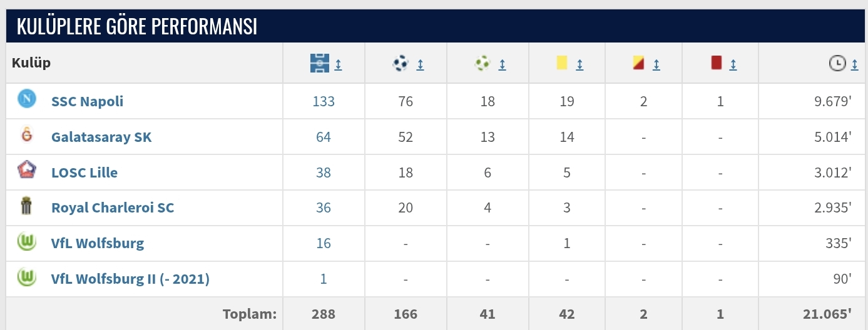Sort table by matches played arrow

pyautogui.click(x=338, y=64)
